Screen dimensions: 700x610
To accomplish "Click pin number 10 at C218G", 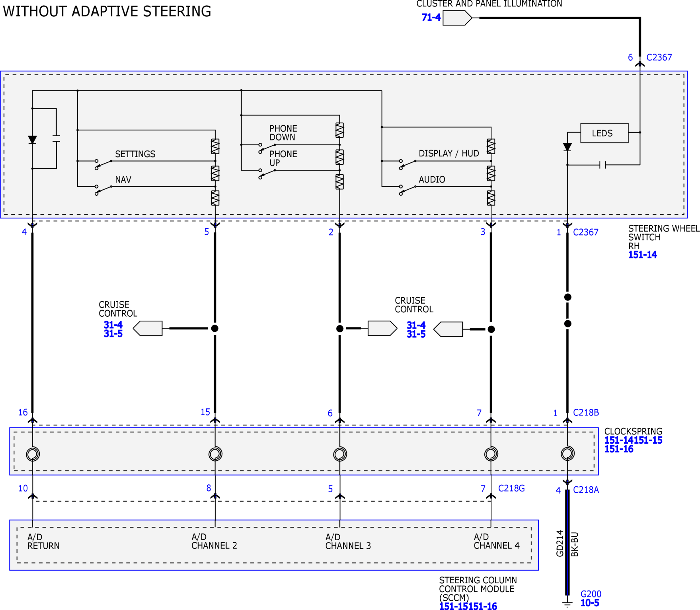I will click(x=23, y=488).
